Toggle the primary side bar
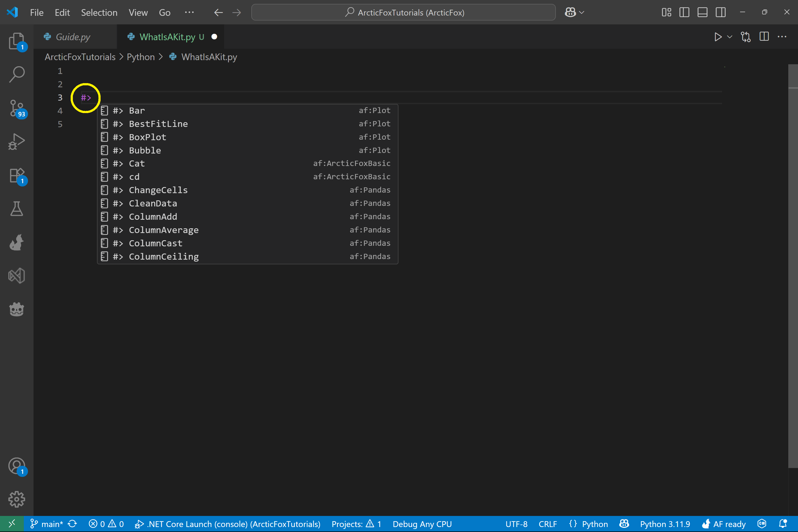Screen dimensions: 798x532 pos(684,12)
